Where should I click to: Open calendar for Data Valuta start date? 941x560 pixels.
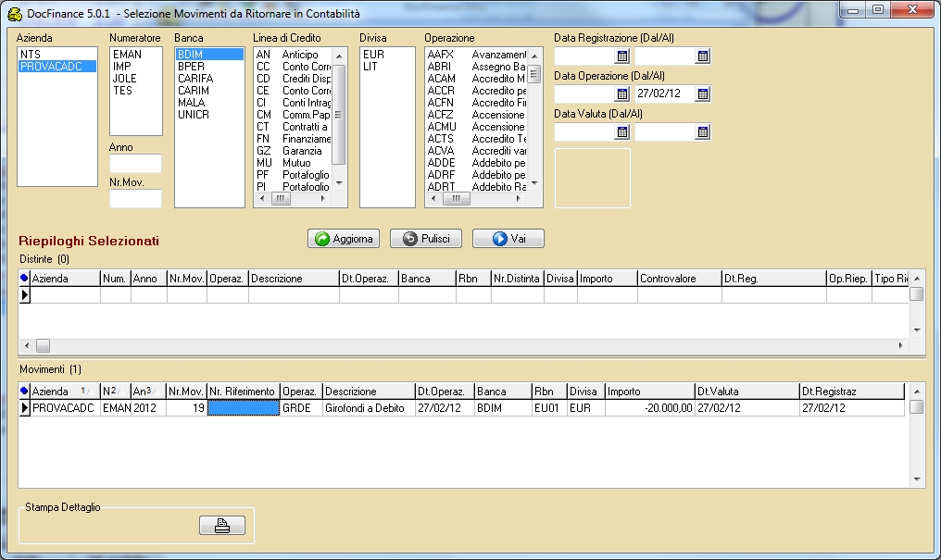point(621,132)
